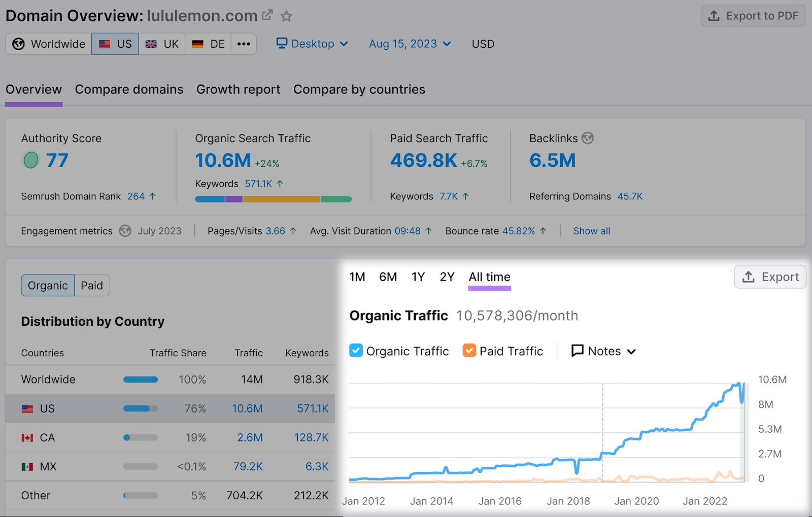Open MX traffic 79.2K link
Viewport: 812px width, 517px height.
(248, 466)
